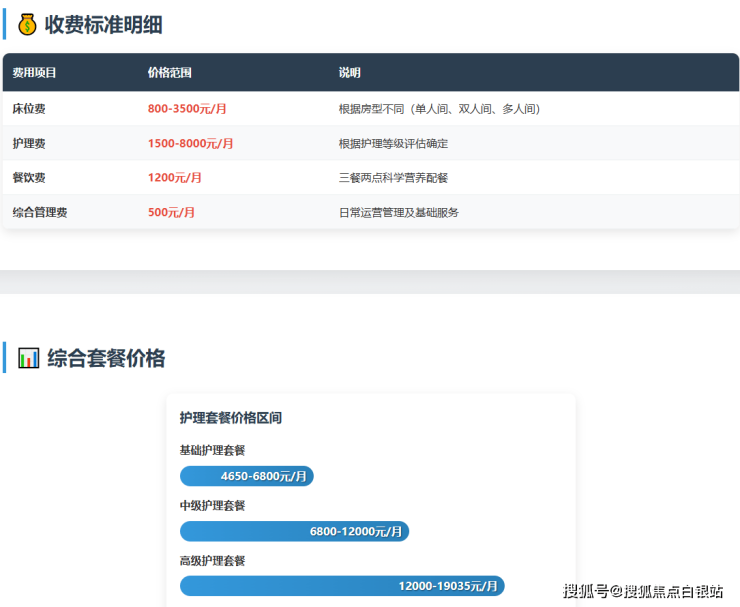Click the 综合套餐价格 section heading

(106, 358)
